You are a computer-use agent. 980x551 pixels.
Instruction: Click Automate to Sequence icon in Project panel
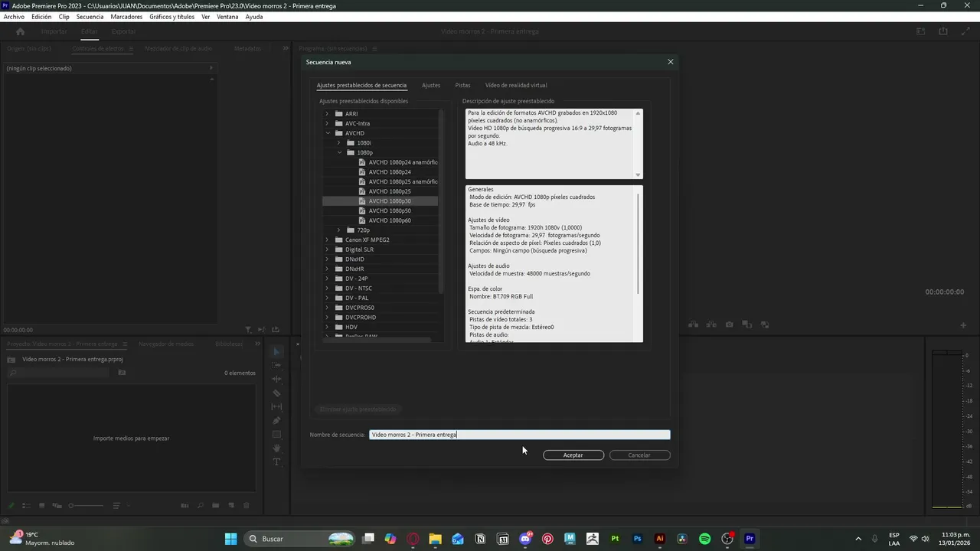point(185,505)
